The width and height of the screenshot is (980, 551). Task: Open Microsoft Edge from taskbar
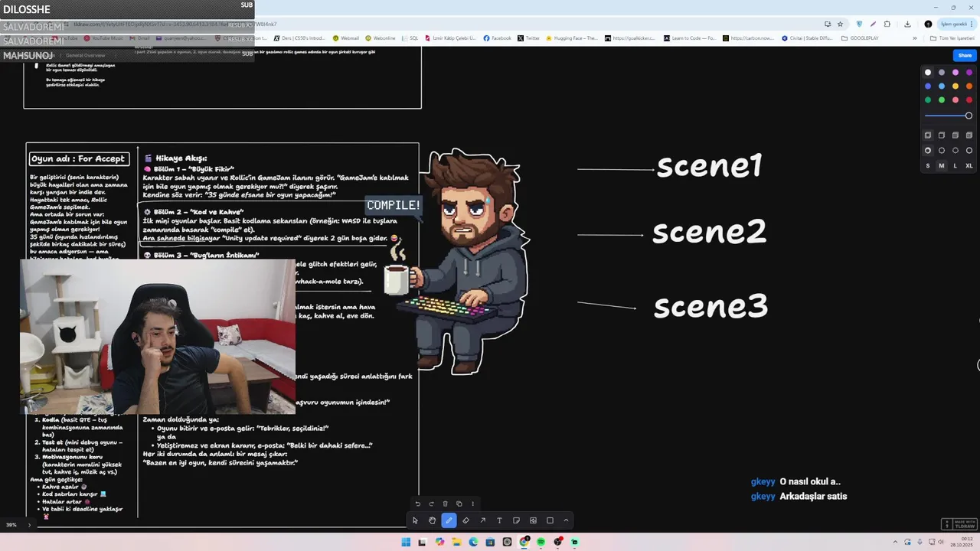(473, 542)
